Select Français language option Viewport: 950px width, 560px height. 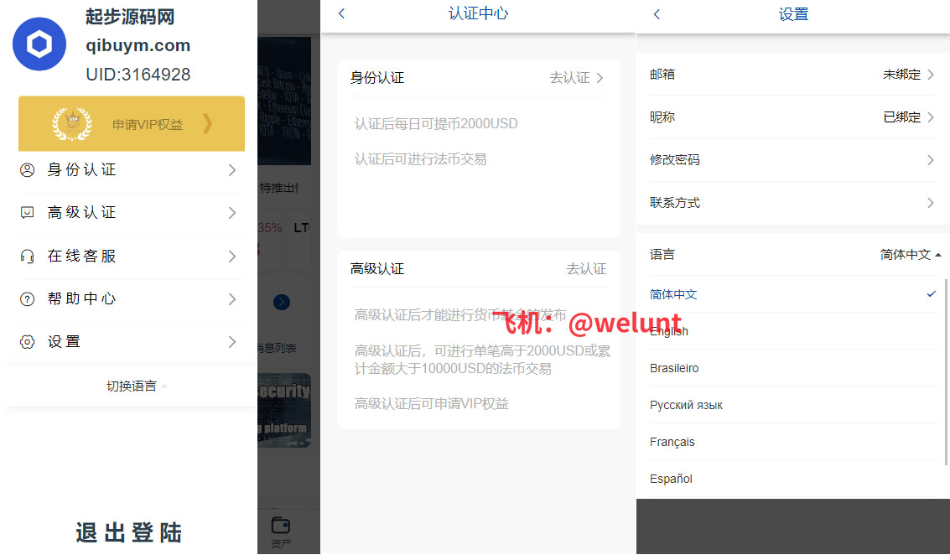coord(794,442)
